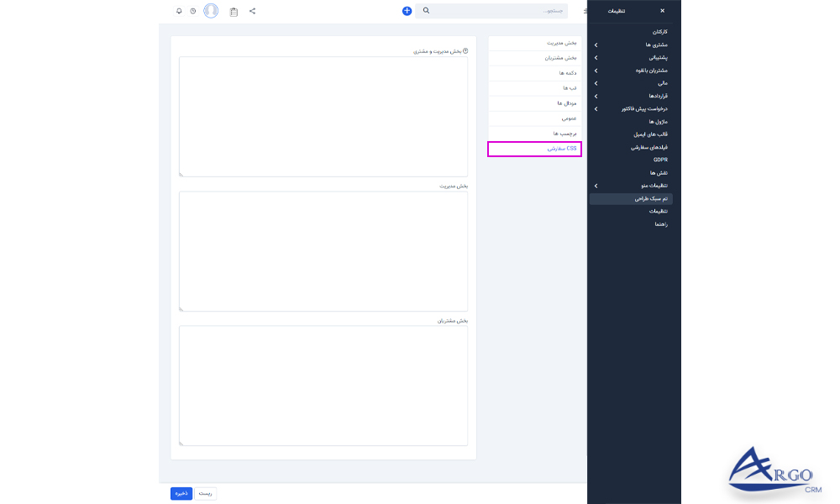The width and height of the screenshot is (840, 504).
Task: Open quick create with the blue plus icon
Action: tap(407, 11)
